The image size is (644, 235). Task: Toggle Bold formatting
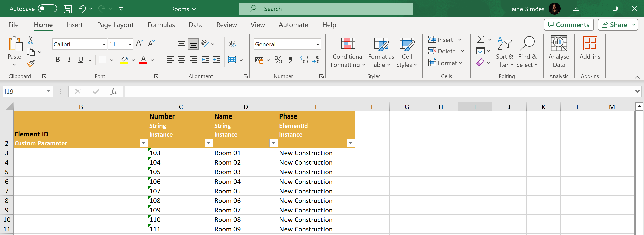pos(58,60)
